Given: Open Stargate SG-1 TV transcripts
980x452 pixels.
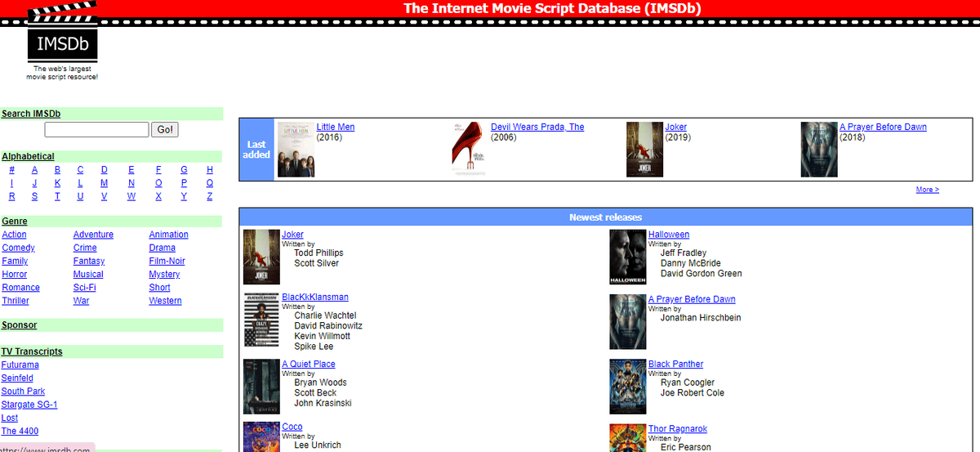Looking at the screenshot, I should 29,404.
